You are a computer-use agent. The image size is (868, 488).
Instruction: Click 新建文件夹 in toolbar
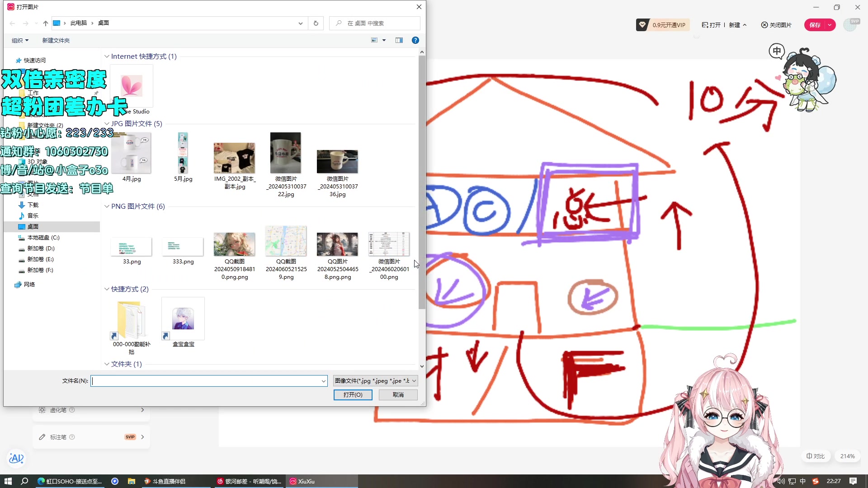[x=56, y=40]
